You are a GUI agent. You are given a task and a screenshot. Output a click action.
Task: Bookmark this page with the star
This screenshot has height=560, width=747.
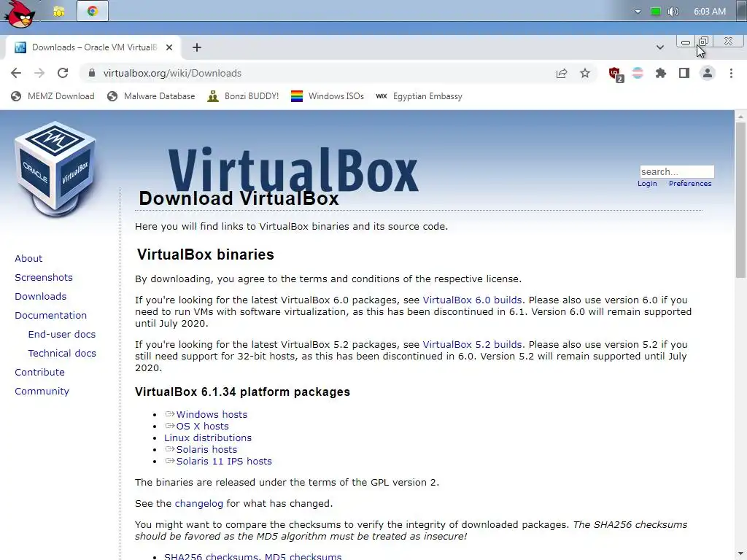(x=585, y=73)
